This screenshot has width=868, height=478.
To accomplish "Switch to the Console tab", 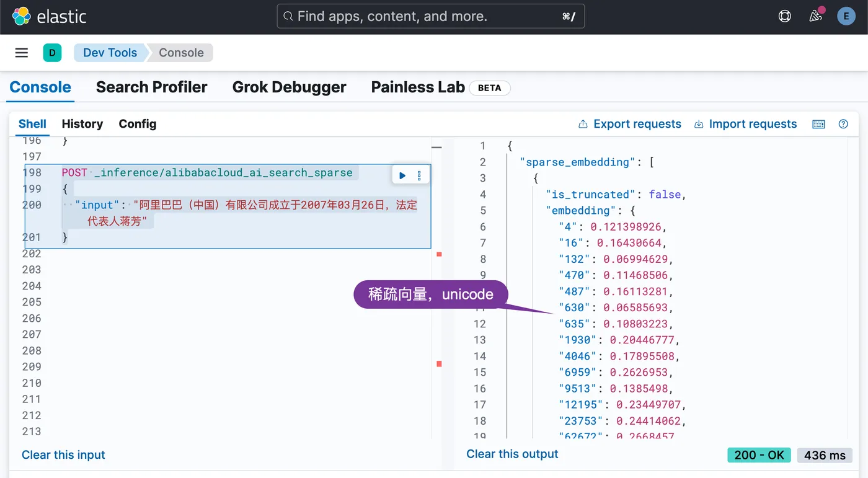I will coord(40,87).
